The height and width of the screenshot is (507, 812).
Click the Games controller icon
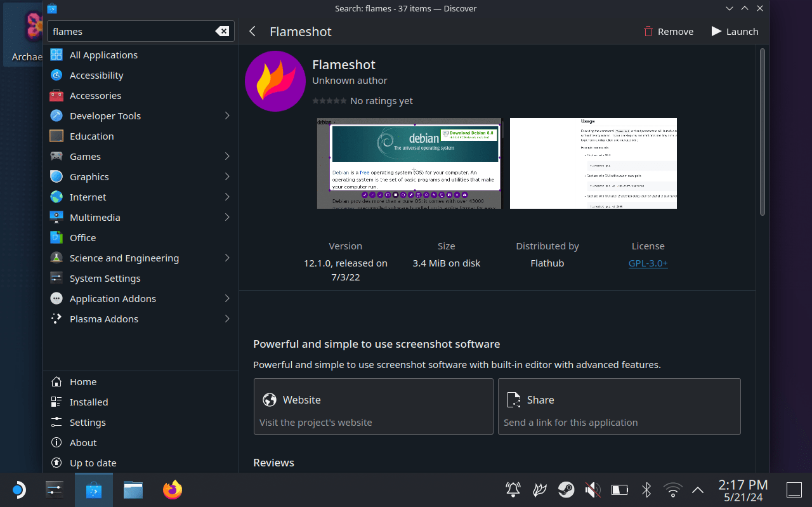(56, 156)
